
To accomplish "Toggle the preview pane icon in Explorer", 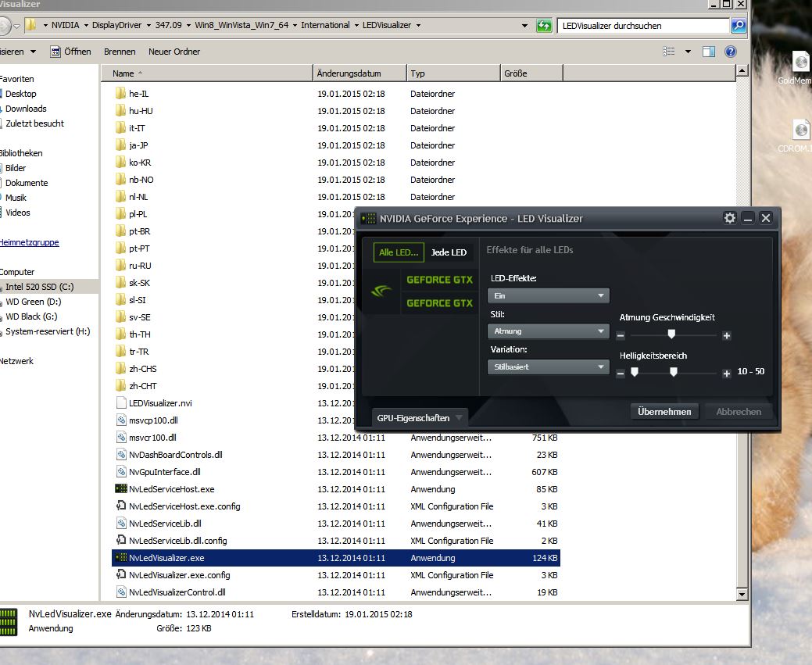I will click(x=708, y=52).
